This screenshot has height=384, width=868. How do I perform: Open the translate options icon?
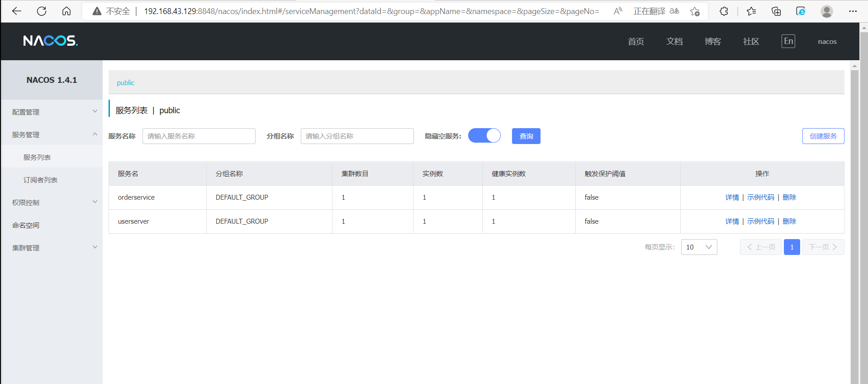(674, 11)
